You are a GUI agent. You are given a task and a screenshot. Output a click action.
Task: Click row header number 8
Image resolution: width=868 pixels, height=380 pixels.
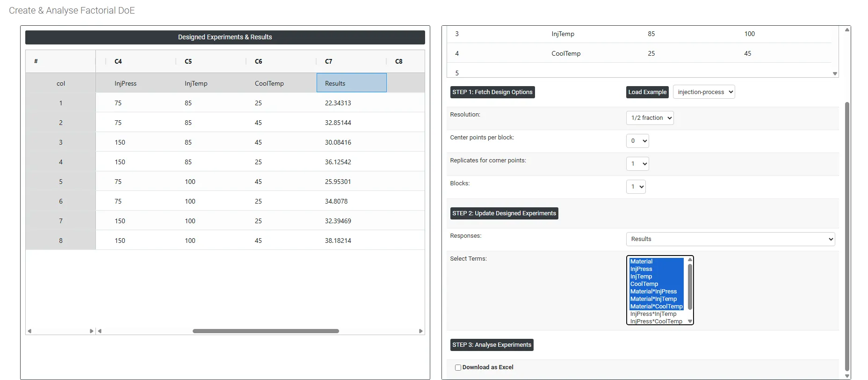tap(61, 241)
